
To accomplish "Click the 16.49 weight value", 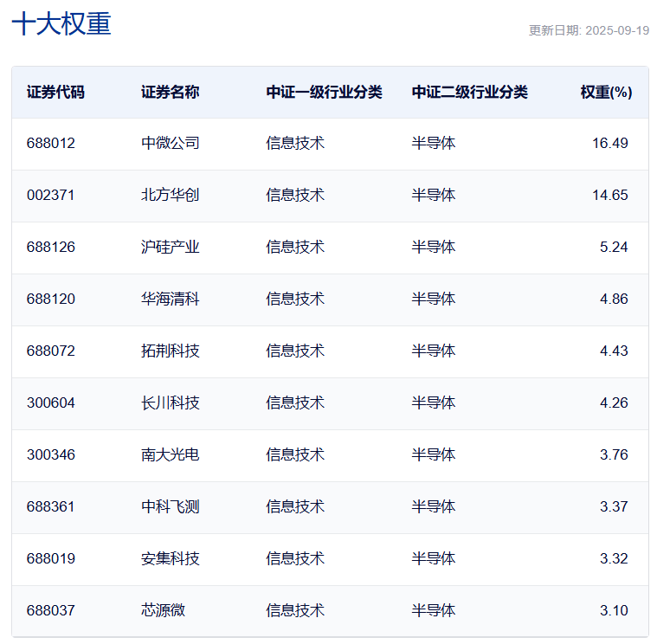I will tap(609, 144).
